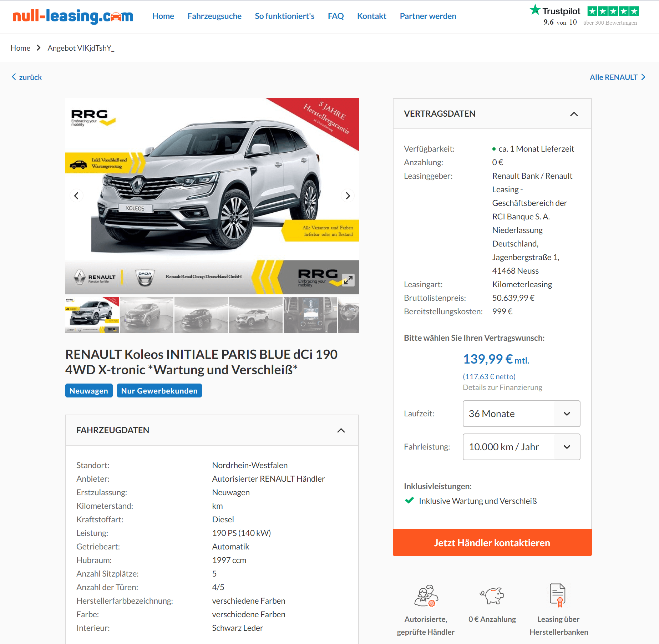
Task: Click Jetzt Händler kontaktieren button
Action: pyautogui.click(x=492, y=543)
